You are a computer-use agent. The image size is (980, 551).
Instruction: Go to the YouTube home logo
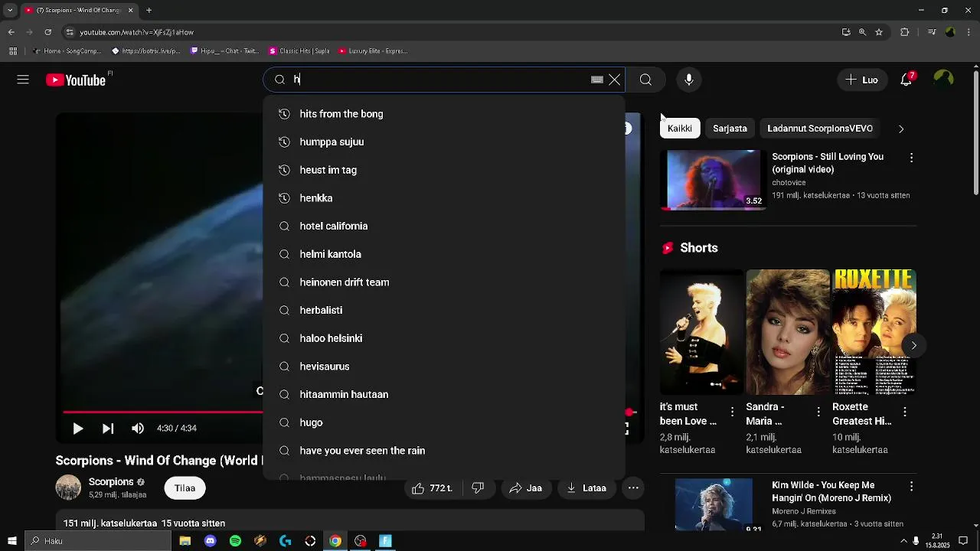[76, 80]
